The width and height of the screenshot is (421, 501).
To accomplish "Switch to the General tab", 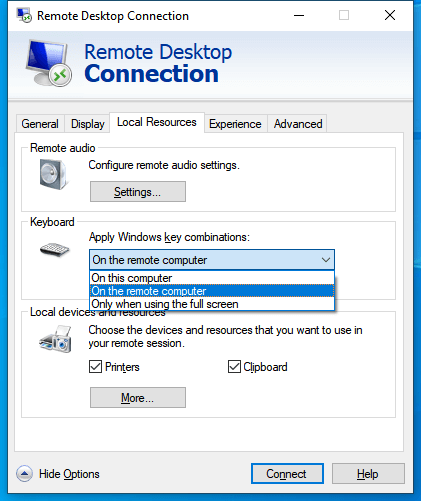I will coord(40,124).
